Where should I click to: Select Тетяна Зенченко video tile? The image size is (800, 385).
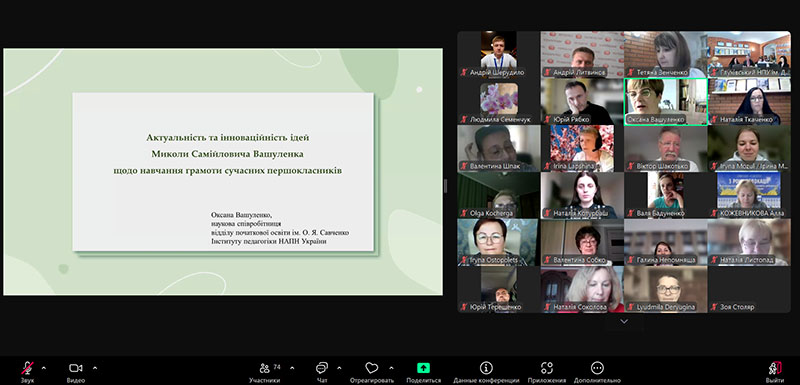666,54
